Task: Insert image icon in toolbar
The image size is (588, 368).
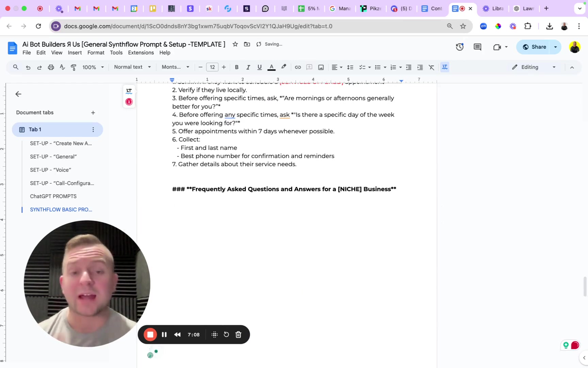Action: 321,67
